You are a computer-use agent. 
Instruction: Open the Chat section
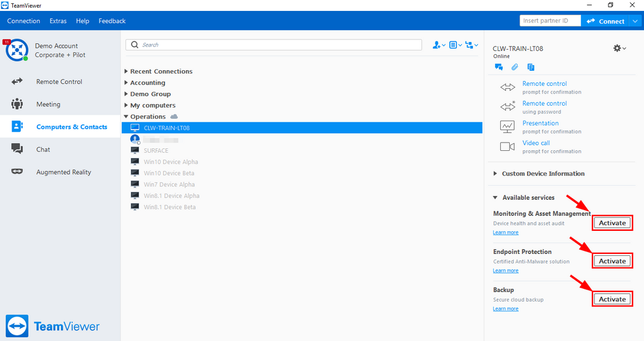(x=60, y=150)
